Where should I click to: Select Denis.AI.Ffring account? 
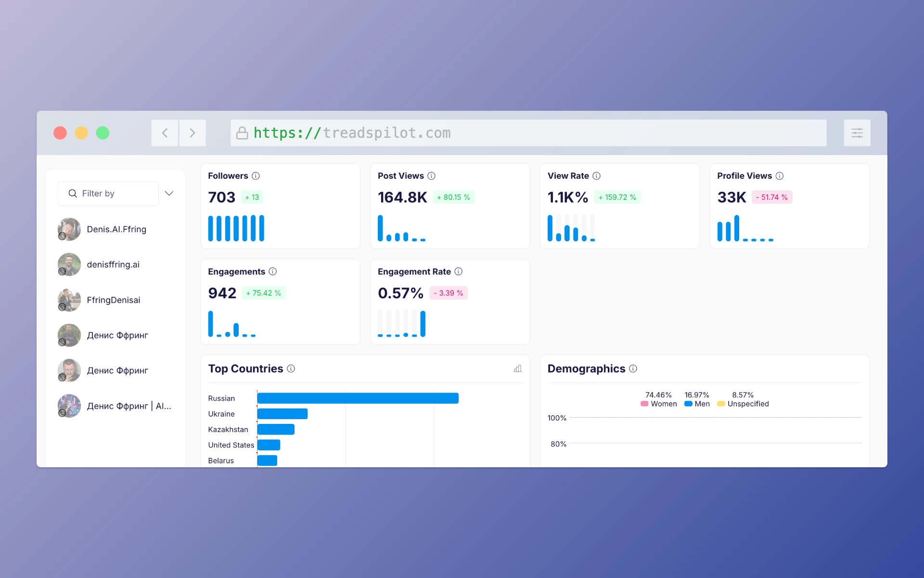point(116,229)
